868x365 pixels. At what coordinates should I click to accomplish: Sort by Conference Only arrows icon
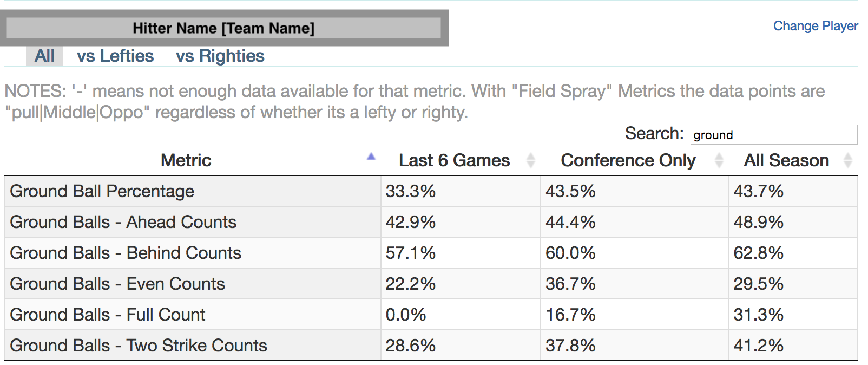tap(719, 160)
